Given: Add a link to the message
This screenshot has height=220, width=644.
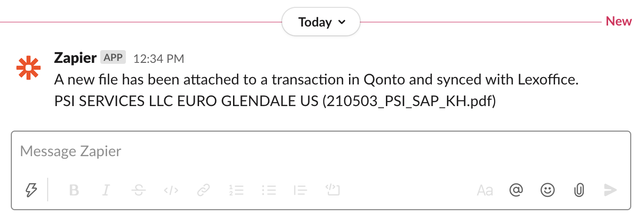Looking at the screenshot, I should (203, 190).
